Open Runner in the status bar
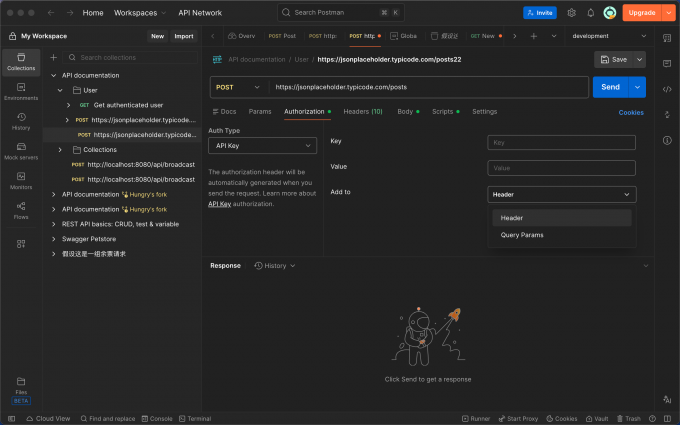680x425 pixels. pyautogui.click(x=476, y=418)
